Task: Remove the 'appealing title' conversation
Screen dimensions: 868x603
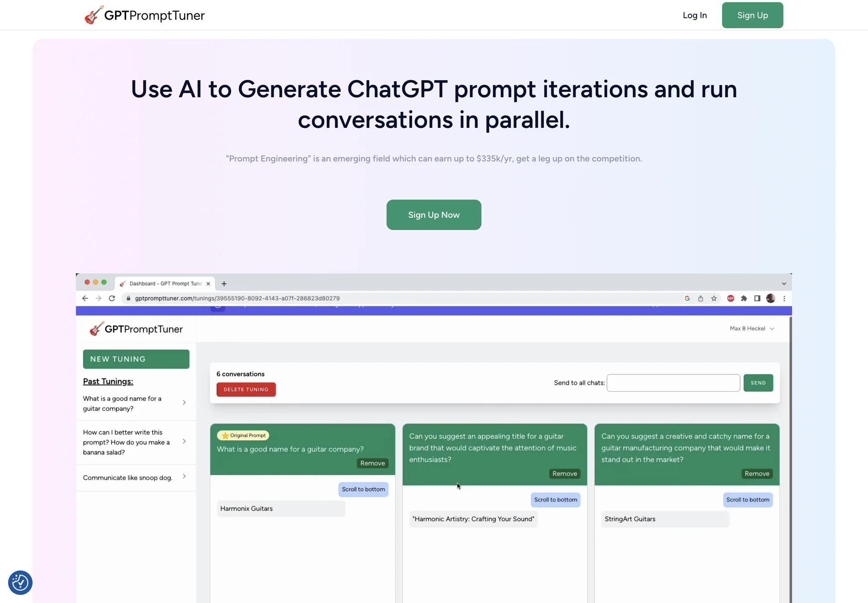Action: pos(565,473)
